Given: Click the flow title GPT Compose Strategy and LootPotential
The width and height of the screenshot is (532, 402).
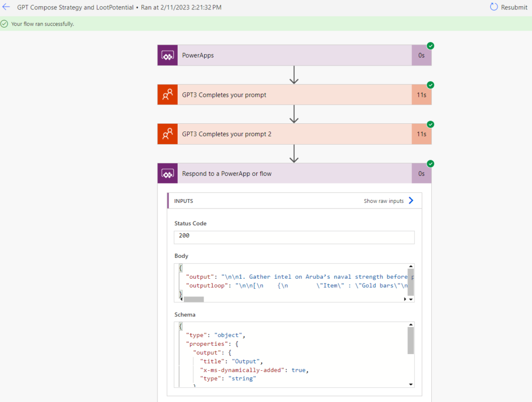Looking at the screenshot, I should pos(75,7).
